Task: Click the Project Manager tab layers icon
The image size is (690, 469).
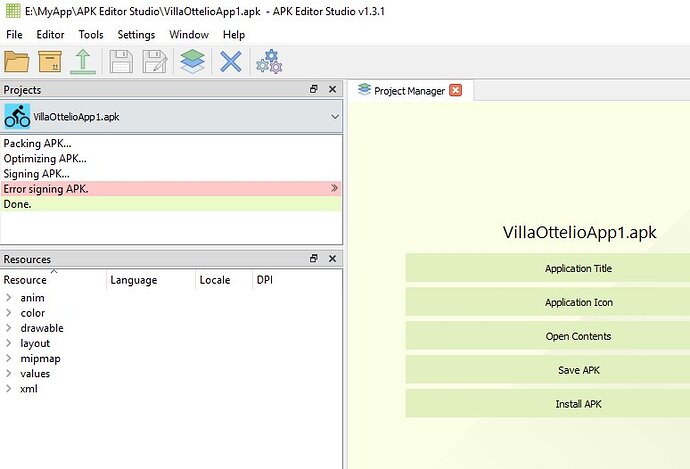Action: tap(364, 89)
